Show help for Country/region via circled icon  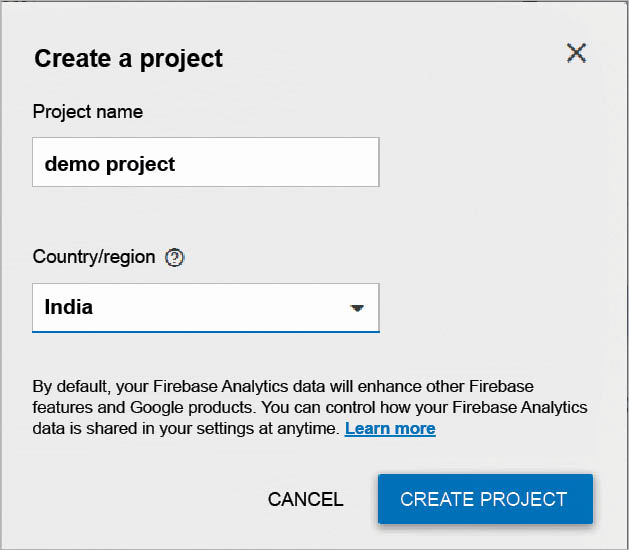175,258
